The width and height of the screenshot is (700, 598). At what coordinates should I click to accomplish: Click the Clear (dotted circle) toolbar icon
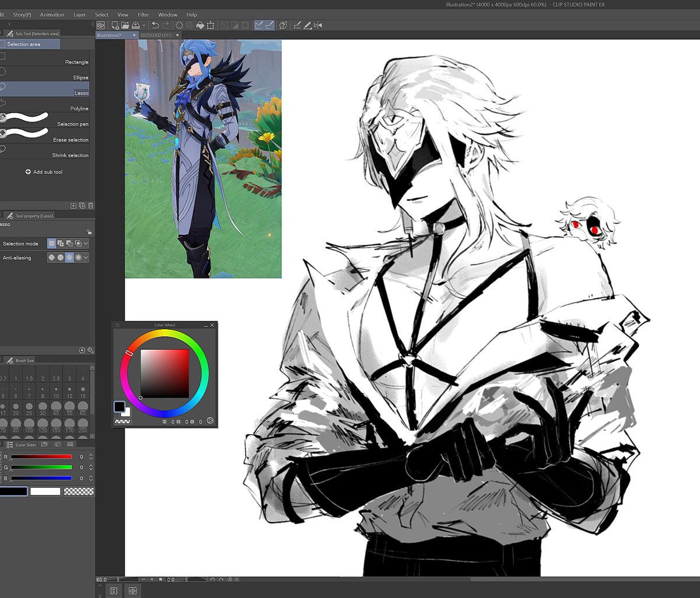(179, 25)
